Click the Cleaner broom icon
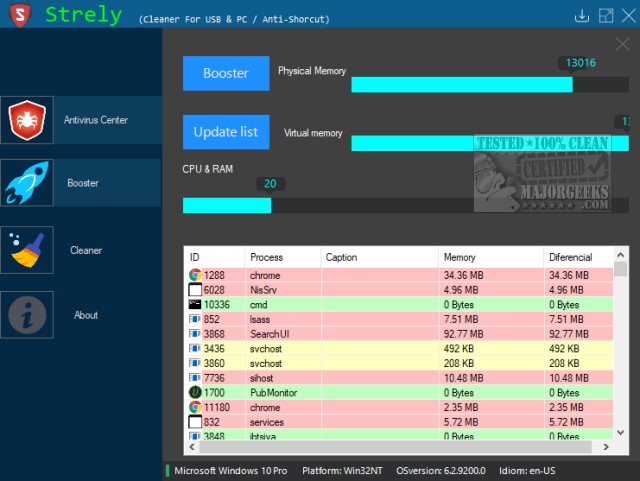This screenshot has width=640, height=481. pos(27,250)
